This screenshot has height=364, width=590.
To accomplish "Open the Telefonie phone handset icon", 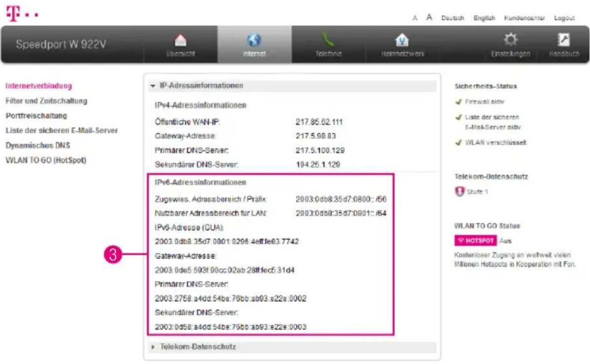I will (328, 39).
